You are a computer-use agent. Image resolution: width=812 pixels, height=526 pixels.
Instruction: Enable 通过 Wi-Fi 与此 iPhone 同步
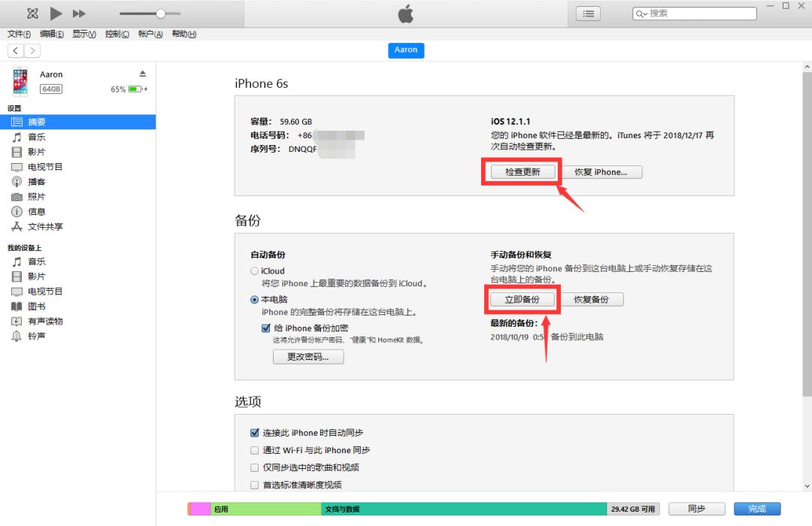[x=254, y=449]
